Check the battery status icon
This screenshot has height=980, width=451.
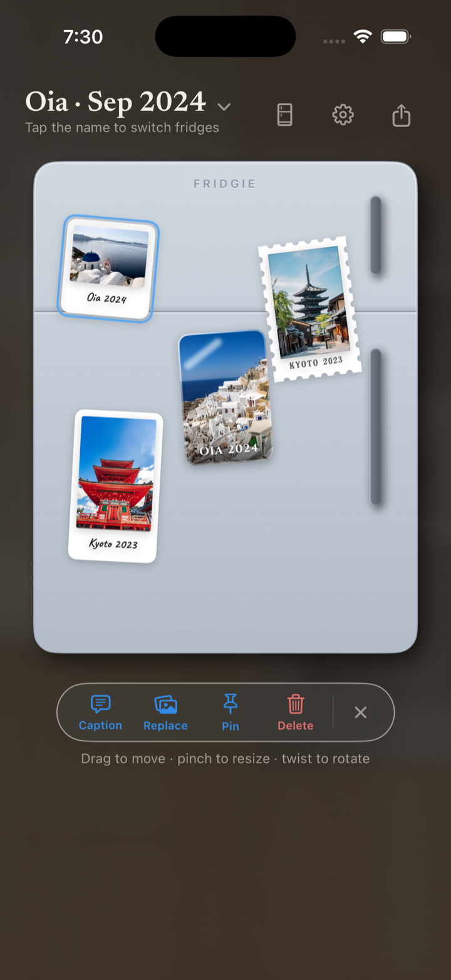tap(396, 37)
